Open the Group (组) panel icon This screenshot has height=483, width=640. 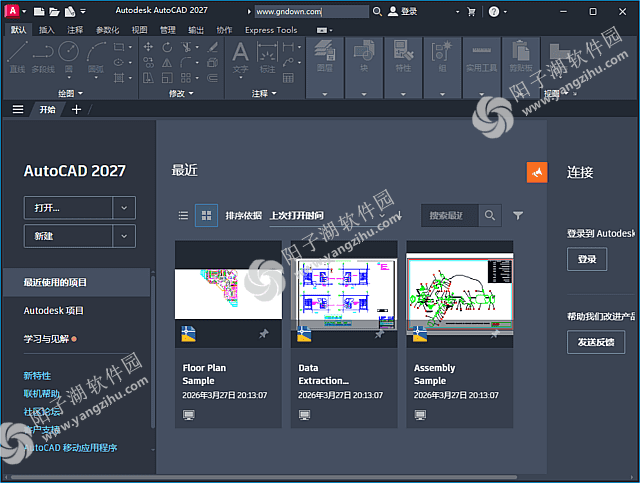[x=442, y=56]
